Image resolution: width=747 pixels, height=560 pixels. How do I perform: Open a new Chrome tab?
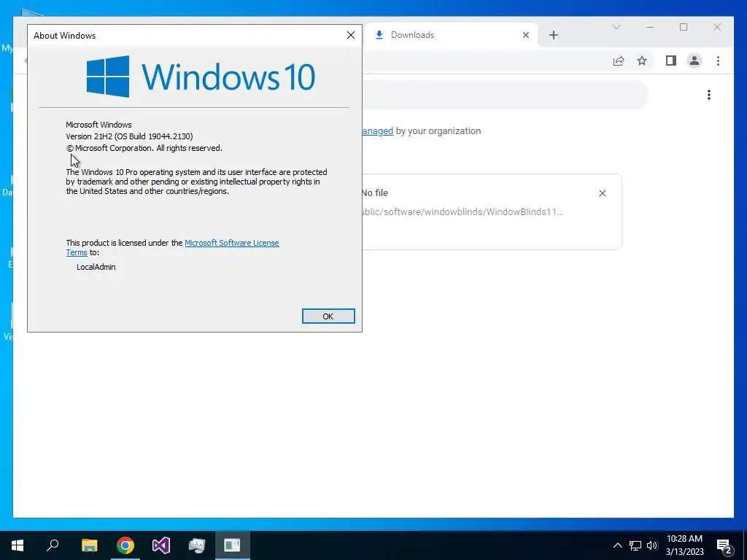(553, 35)
